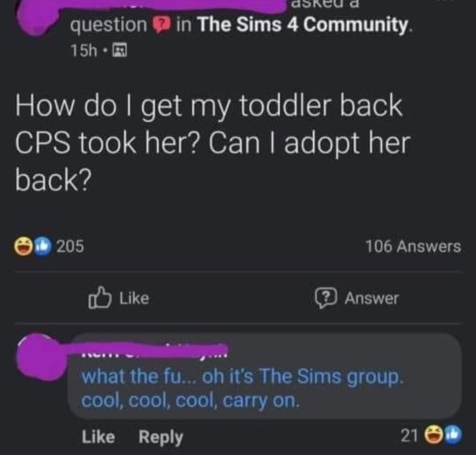Open the comment's 21 reactions count
Screen dimensions: 476x455
click(x=409, y=435)
